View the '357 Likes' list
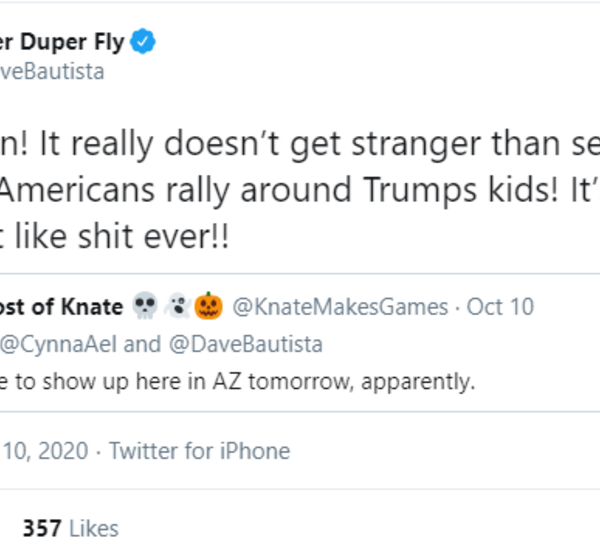Image resolution: width=600 pixels, height=552 pixels. [x=70, y=528]
